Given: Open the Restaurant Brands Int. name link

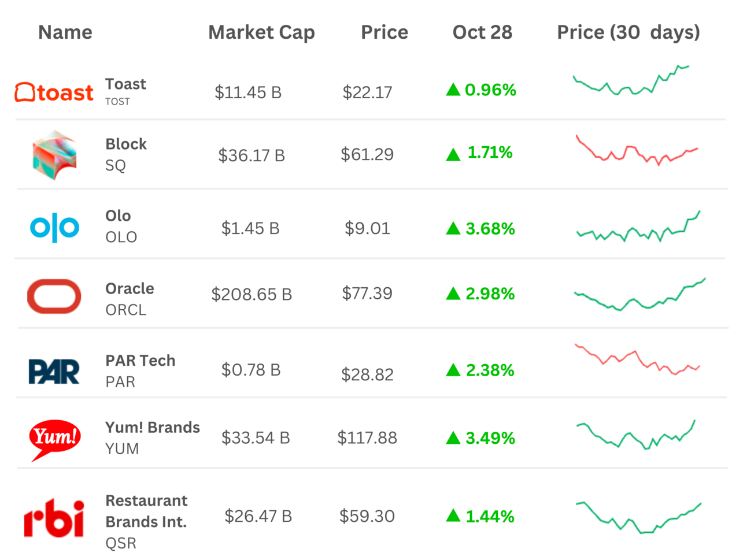Looking at the screenshot, I should [x=146, y=511].
